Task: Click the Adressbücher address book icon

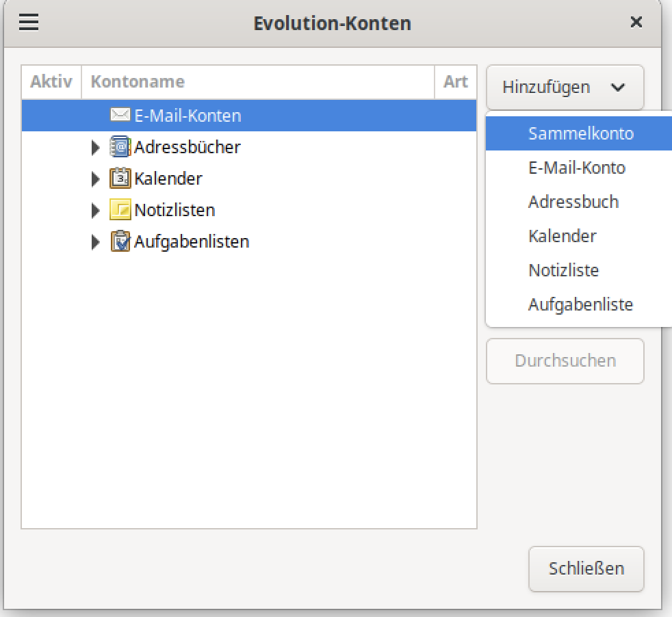Action: pyautogui.click(x=120, y=147)
